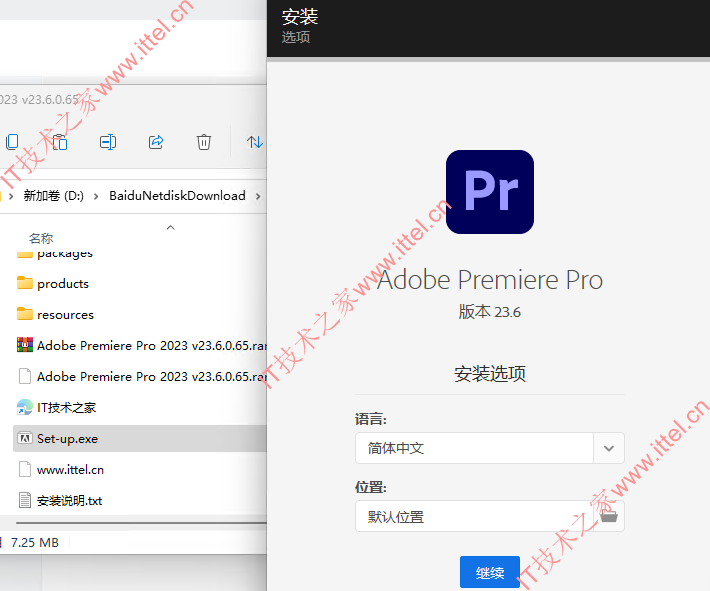The image size is (710, 591).
Task: Click the Share icon in Explorer toolbar
Action: tap(156, 142)
